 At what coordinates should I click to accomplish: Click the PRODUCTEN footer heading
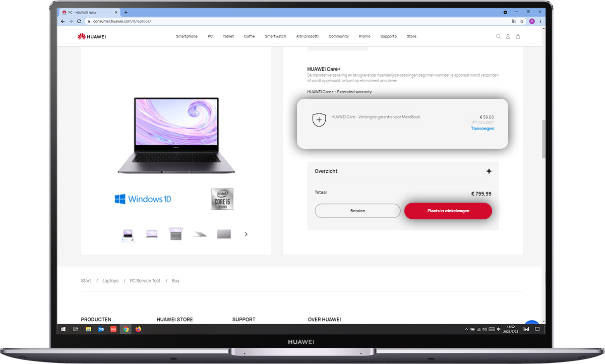click(96, 320)
